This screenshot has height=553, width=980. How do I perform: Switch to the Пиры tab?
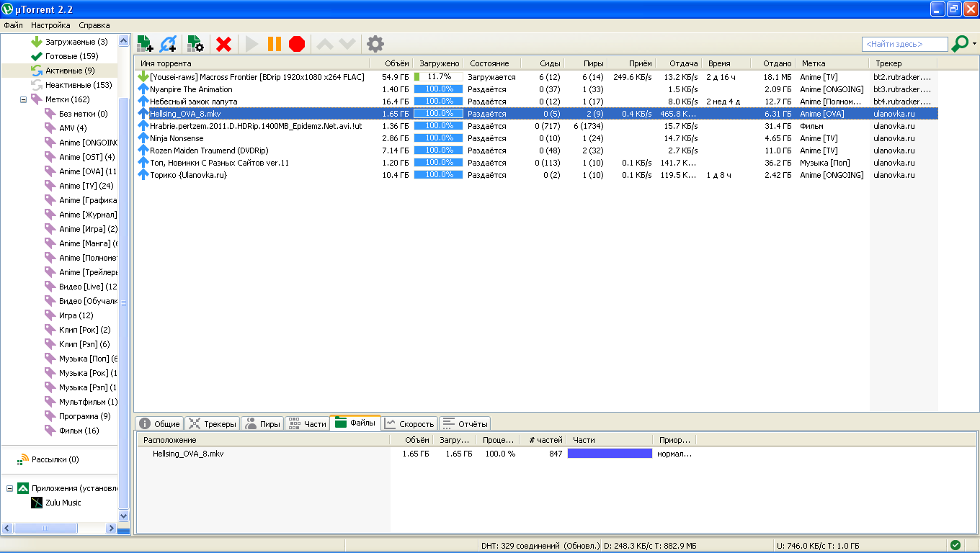tap(262, 424)
